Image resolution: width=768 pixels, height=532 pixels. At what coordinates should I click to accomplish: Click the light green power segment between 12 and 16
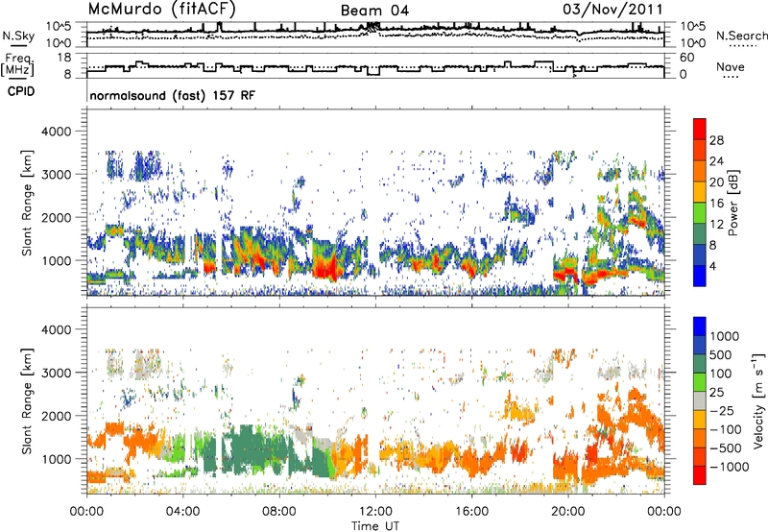click(700, 212)
